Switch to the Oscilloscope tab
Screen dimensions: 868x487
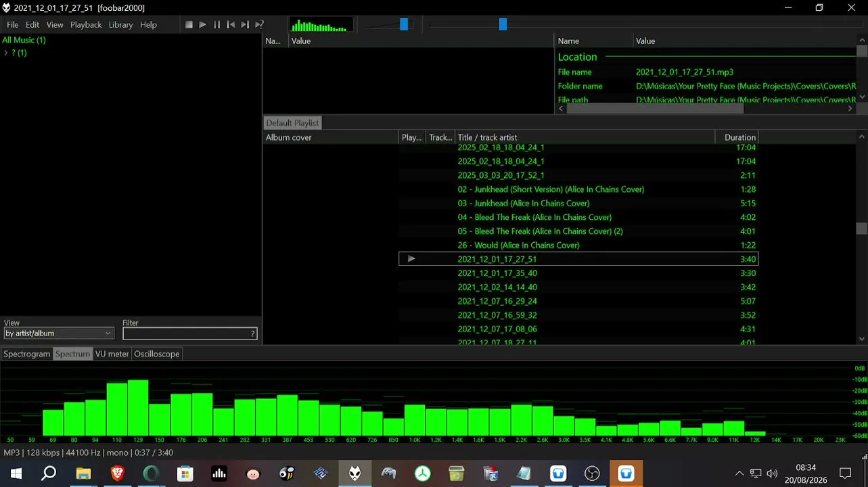coord(157,354)
